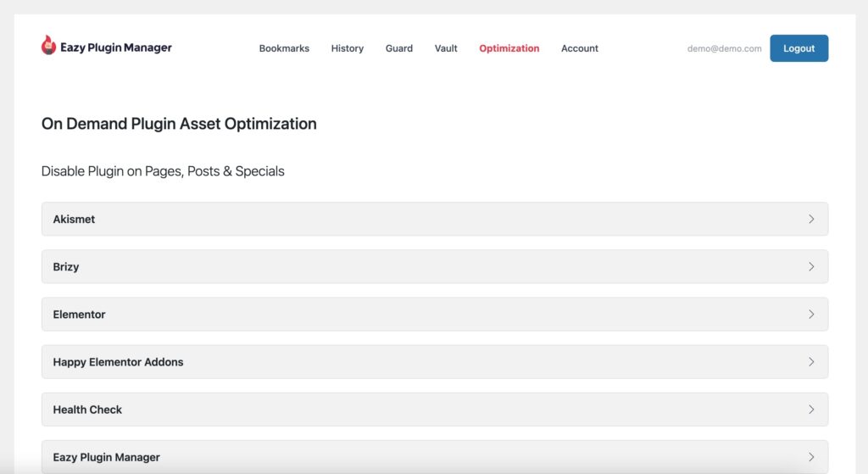The height and width of the screenshot is (474, 868).
Task: Click the Eazy Plugin Manager header title
Action: [115, 47]
